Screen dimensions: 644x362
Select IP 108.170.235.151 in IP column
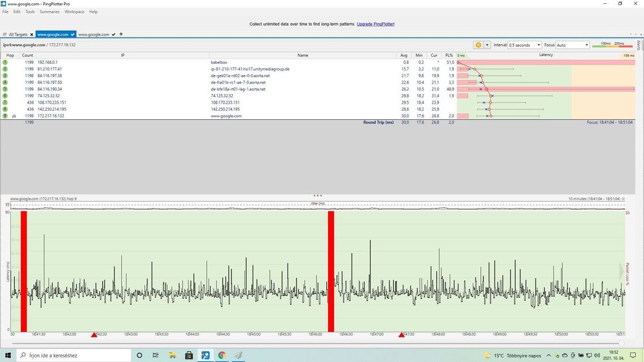coord(52,102)
